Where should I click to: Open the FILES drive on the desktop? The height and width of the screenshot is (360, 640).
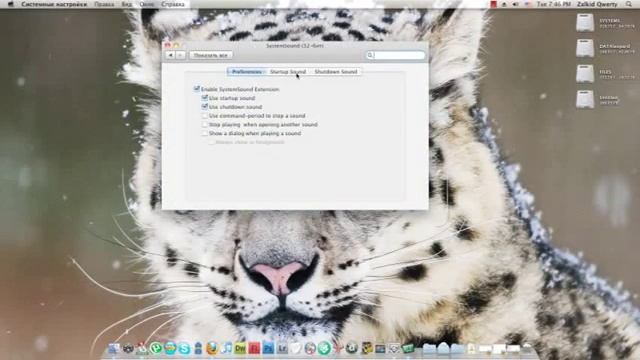584,74
